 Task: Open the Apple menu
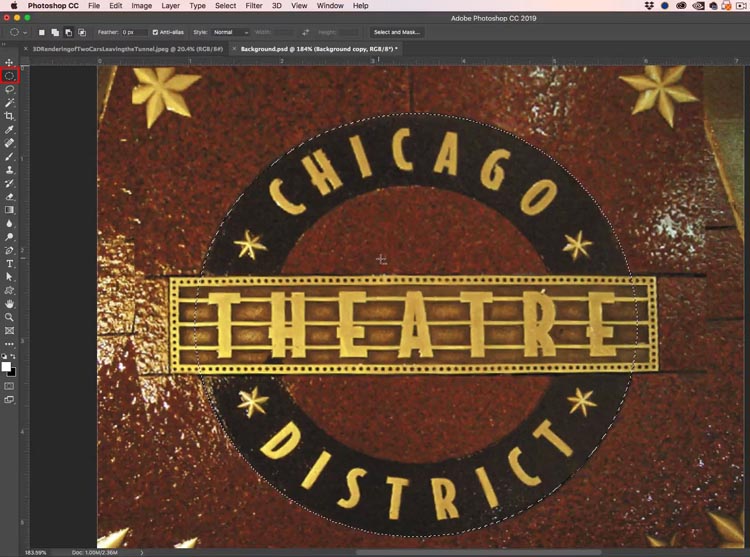coord(13,6)
